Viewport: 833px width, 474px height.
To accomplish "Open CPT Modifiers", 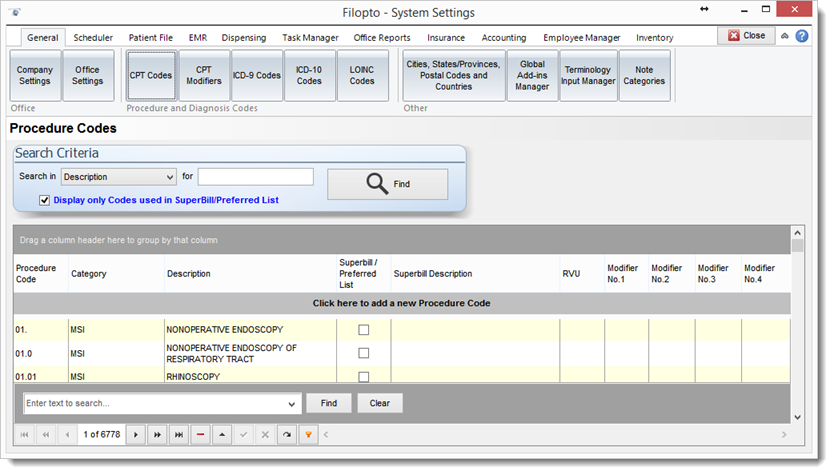I will coord(204,75).
